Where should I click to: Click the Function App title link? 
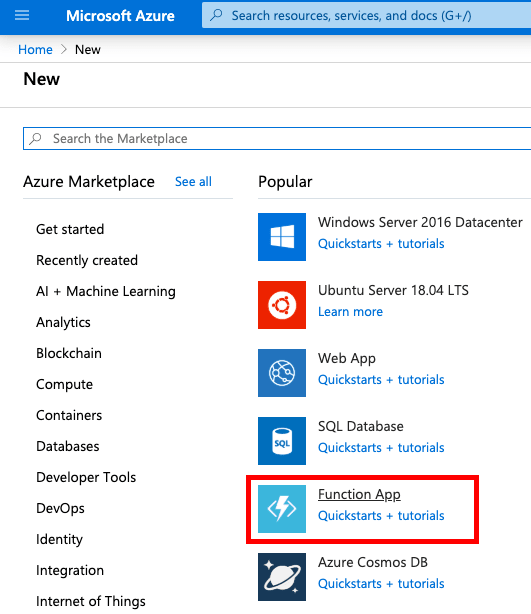[x=359, y=495]
